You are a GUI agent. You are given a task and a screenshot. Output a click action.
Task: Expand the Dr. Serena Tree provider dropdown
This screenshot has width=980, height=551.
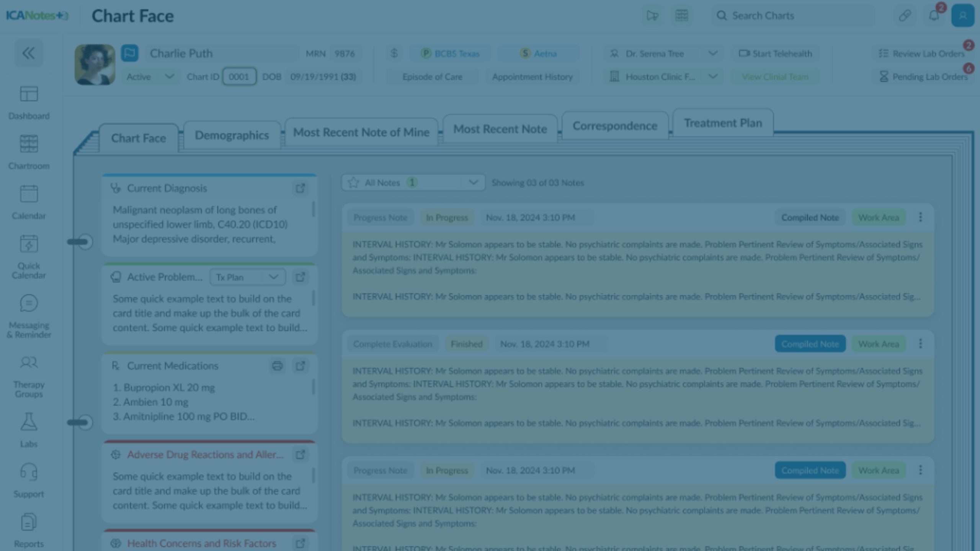coord(712,54)
